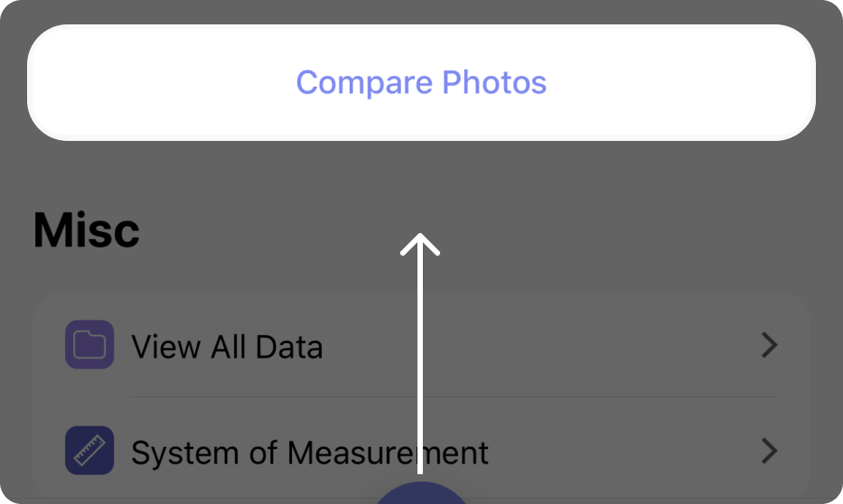Click the "System of Measurement" text label
The height and width of the screenshot is (504, 843).
point(310,452)
